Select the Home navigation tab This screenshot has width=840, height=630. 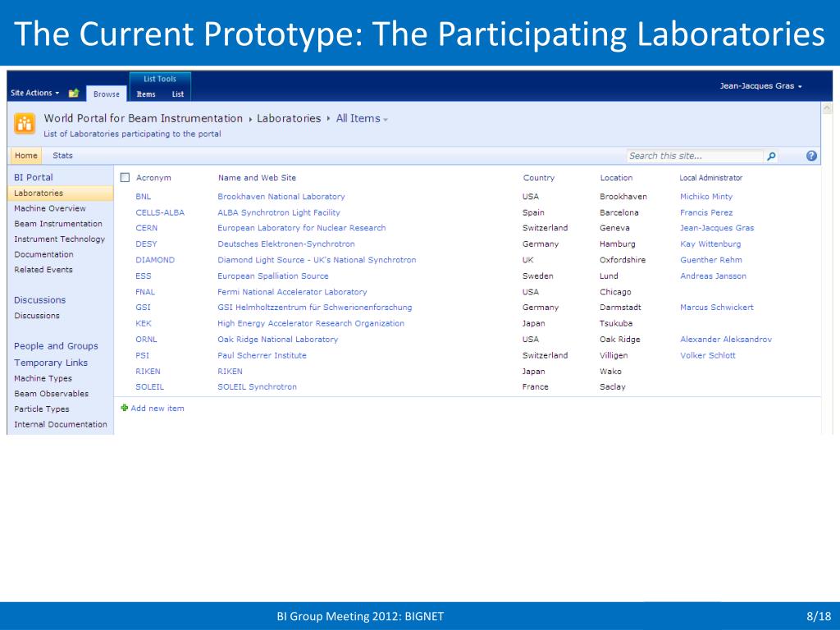coord(25,155)
